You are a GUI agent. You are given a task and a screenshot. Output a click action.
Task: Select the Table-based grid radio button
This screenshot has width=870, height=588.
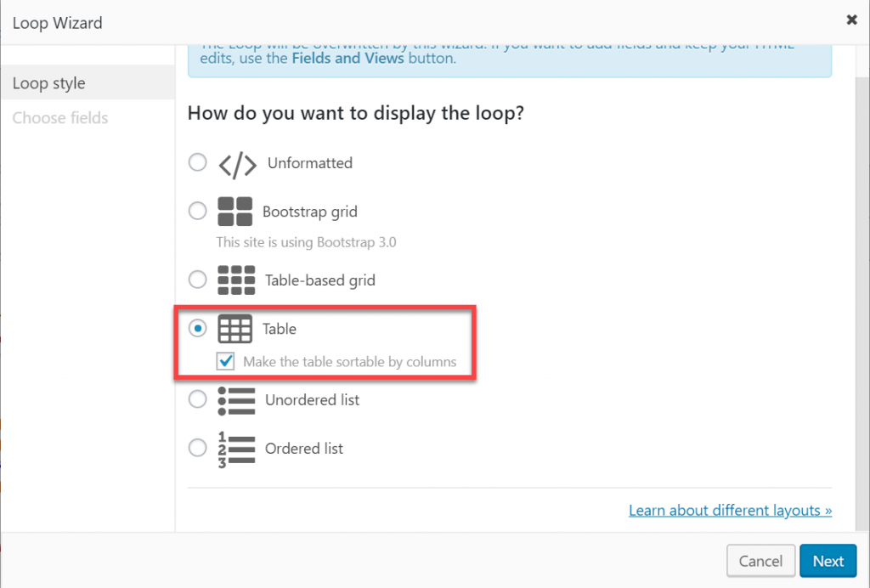[x=198, y=279]
